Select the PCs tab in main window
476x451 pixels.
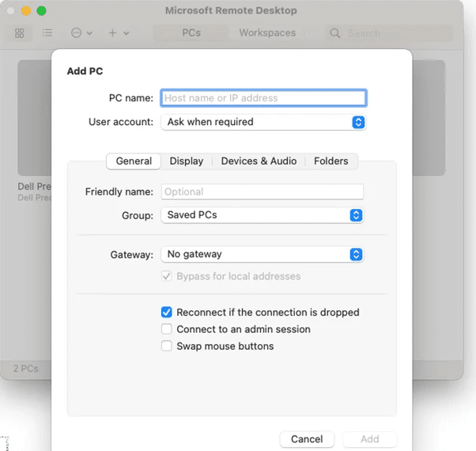click(191, 32)
